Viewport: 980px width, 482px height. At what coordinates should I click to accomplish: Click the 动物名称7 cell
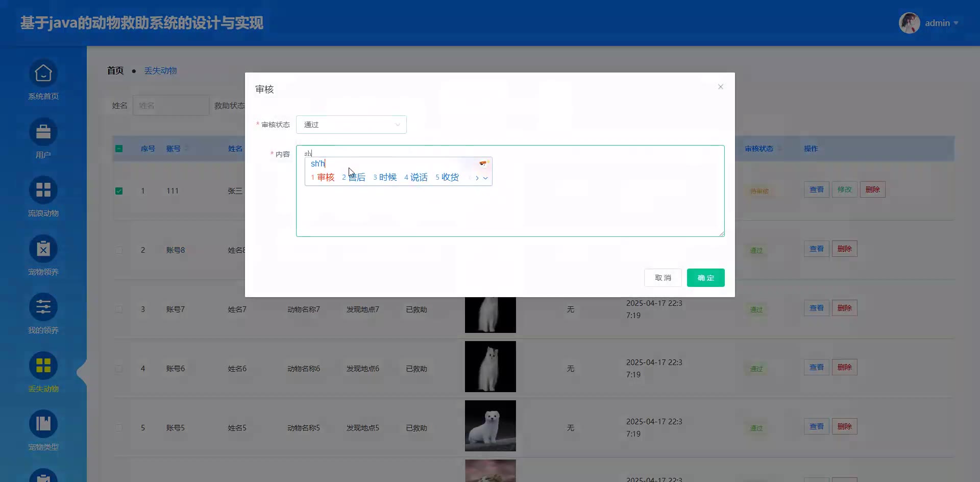point(304,309)
